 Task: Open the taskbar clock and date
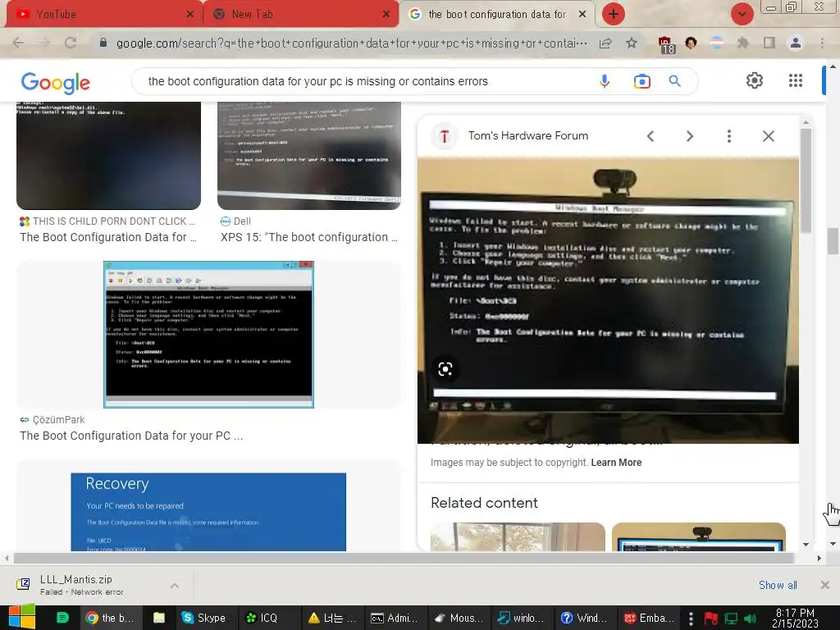coord(794,618)
